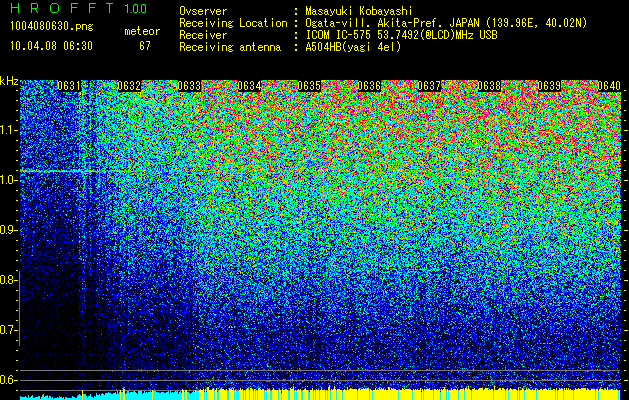The image size is (629, 400).
Task: Click the filename 1004080630.png
Action: pos(52,26)
